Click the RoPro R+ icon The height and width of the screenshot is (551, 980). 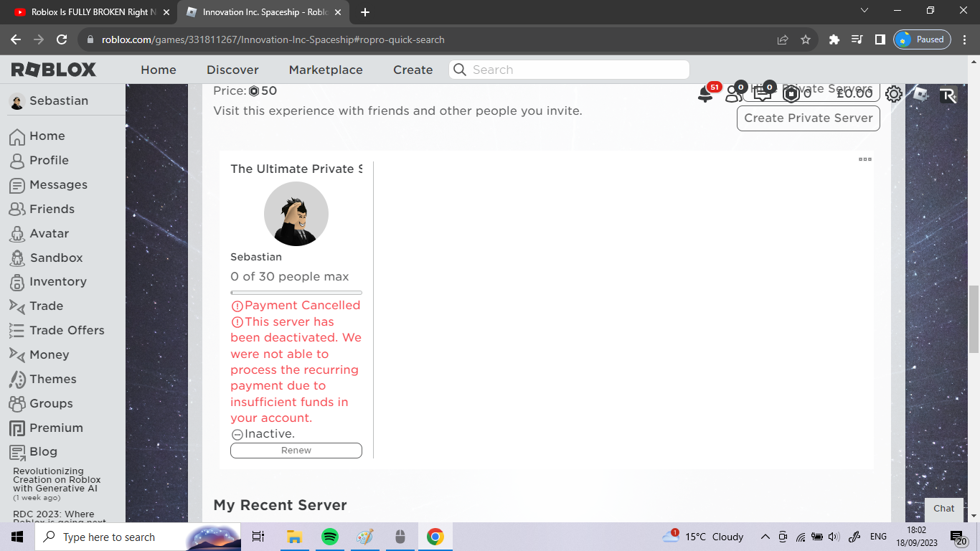coord(948,95)
